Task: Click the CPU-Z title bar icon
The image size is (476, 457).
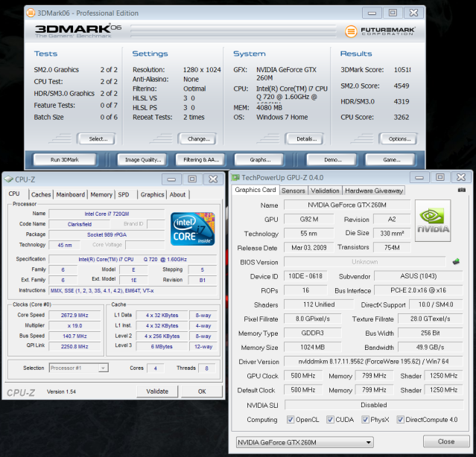Action: (x=8, y=179)
